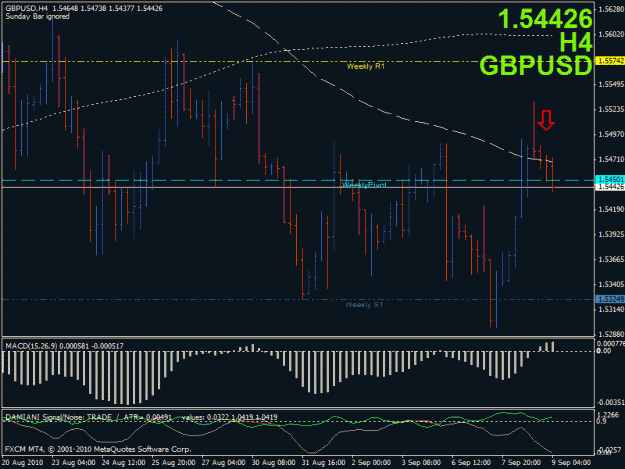Select the 'Weekly R1' line label
Screen dimensions: 625x469
pos(366,66)
